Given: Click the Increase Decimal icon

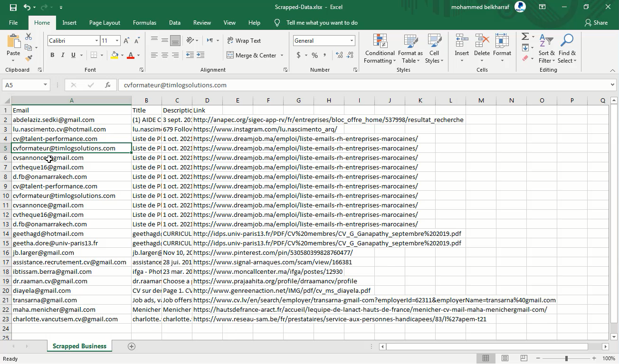Looking at the screenshot, I should pyautogui.click(x=339, y=56).
